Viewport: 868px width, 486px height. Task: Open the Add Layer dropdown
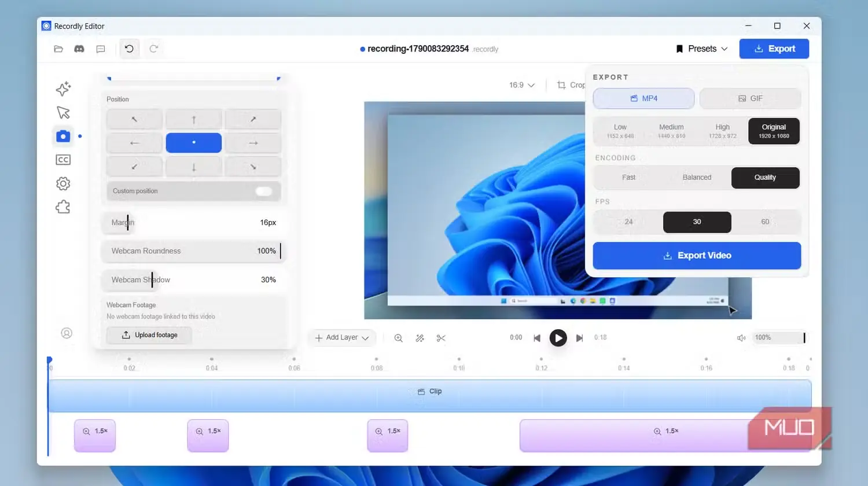click(x=342, y=338)
